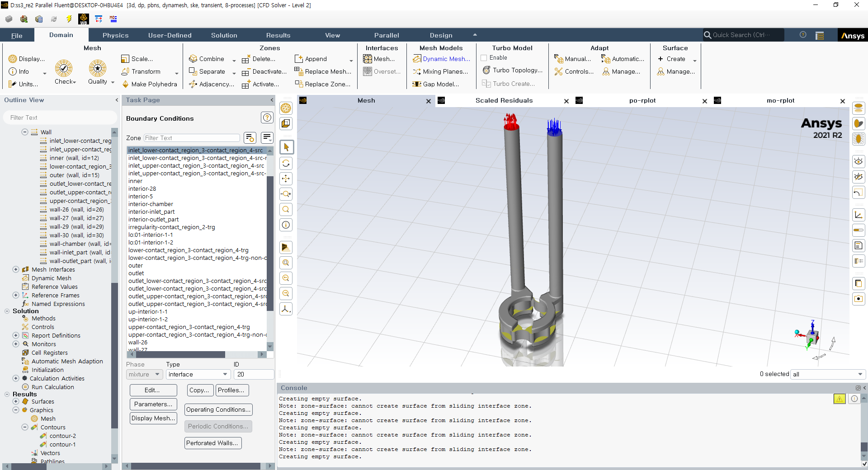Expand the Report Definitions node

click(16, 335)
